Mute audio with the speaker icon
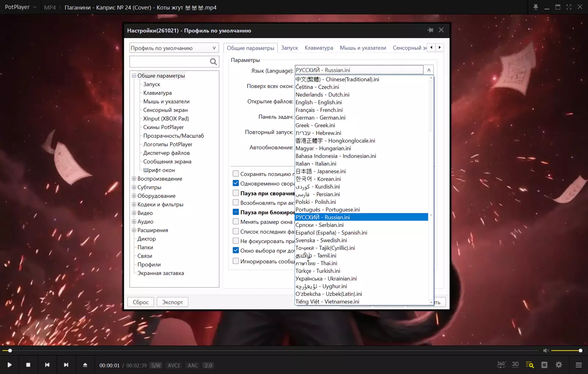The width and height of the screenshot is (588, 374). pos(546,351)
